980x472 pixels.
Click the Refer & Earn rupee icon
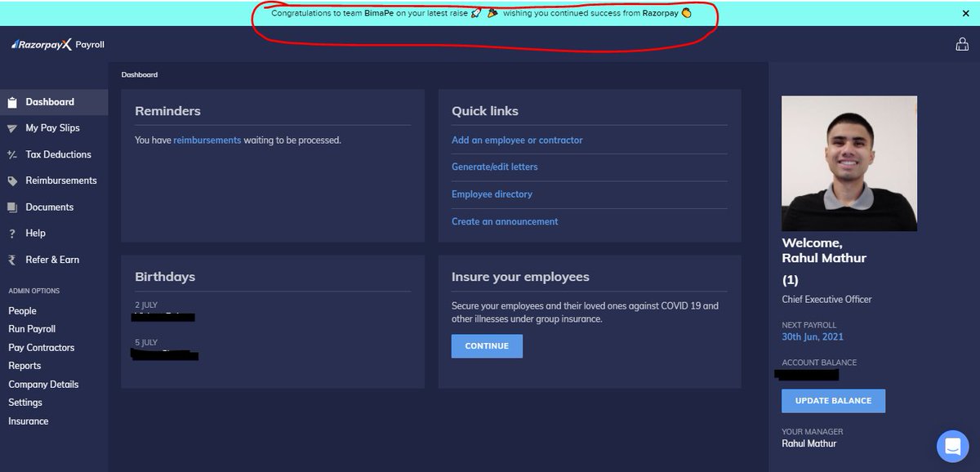[x=11, y=260]
